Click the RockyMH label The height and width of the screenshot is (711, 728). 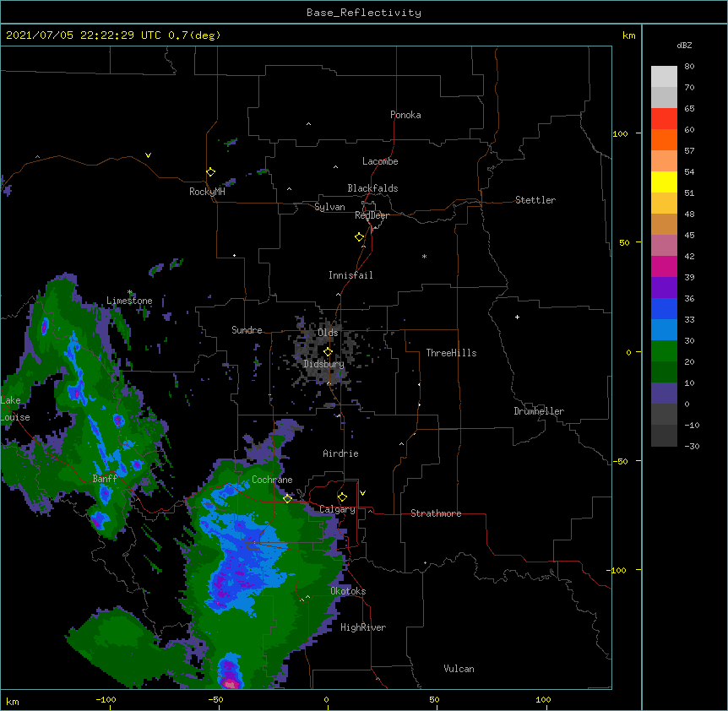[x=207, y=192]
